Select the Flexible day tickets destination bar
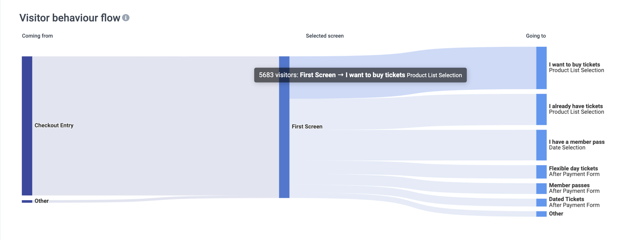This screenshot has width=644, height=240. [x=541, y=172]
